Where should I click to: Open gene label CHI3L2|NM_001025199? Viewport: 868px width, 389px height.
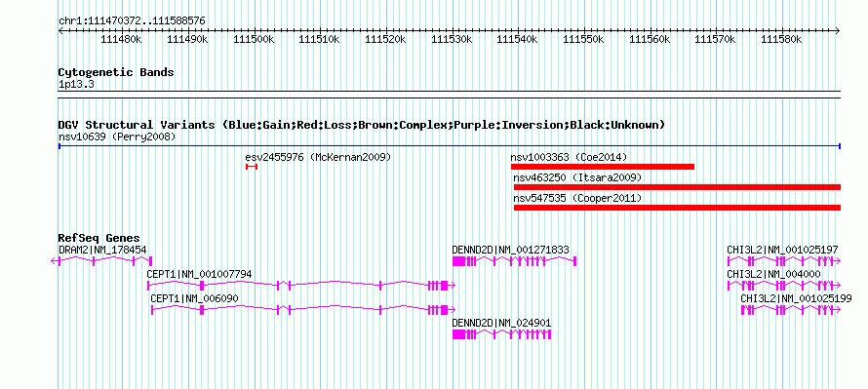point(797,298)
